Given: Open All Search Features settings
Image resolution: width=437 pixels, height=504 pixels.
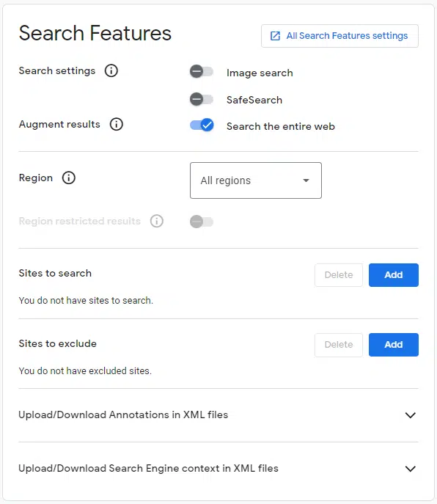Looking at the screenshot, I should (x=339, y=36).
